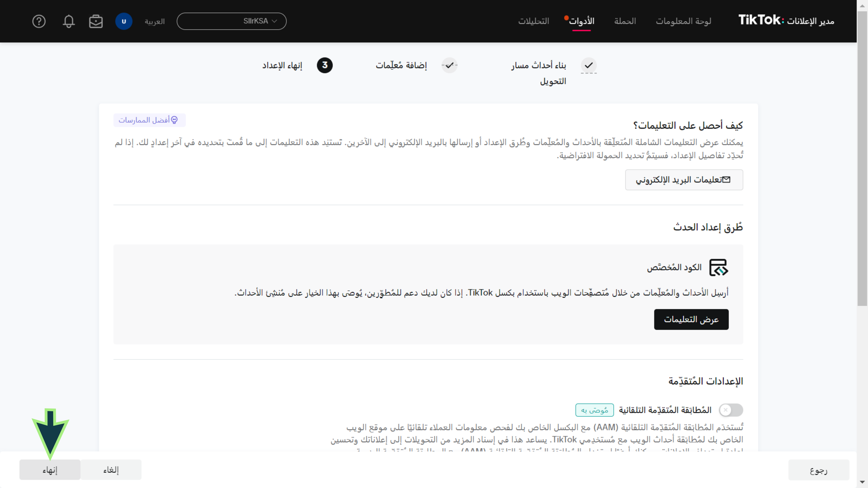Viewport: 868px width, 488px height.
Task: Click the completed parameters step checkmark
Action: coord(450,65)
